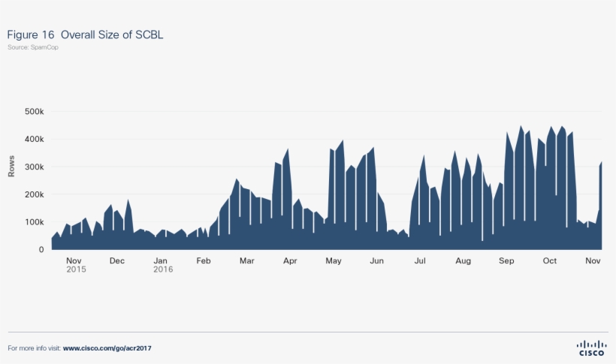Click the Oct x-axis label

pyautogui.click(x=550, y=261)
